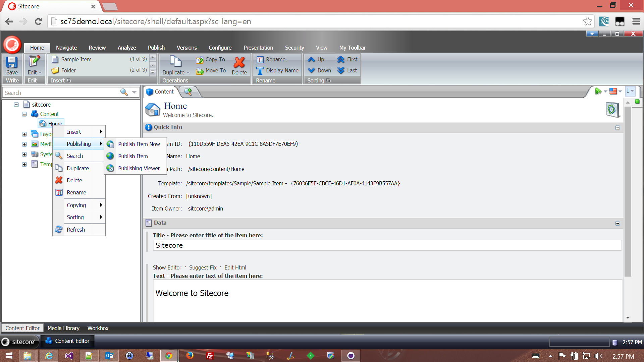The height and width of the screenshot is (362, 644).
Task: Switch to the Navigate ribbon tab
Action: pyautogui.click(x=66, y=48)
